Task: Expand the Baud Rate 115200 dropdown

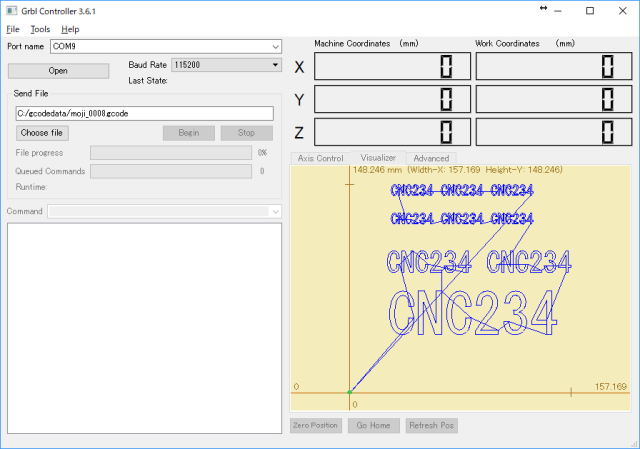Action: tap(275, 65)
